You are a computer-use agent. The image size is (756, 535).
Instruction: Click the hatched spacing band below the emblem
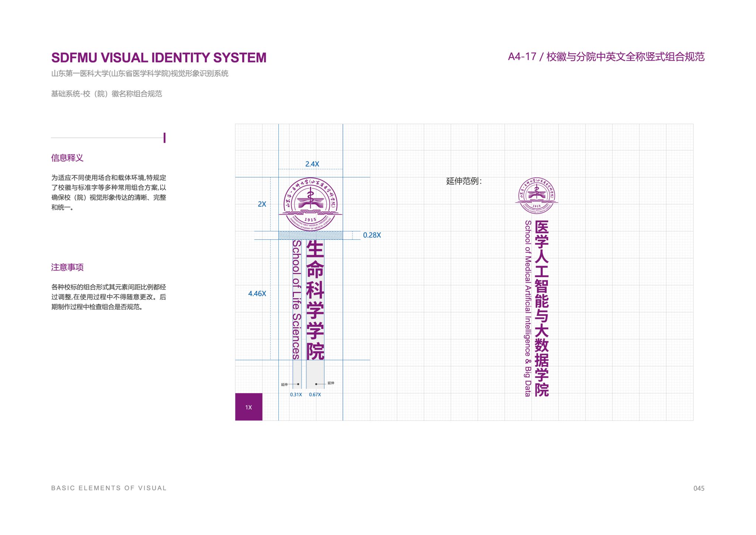click(310, 235)
